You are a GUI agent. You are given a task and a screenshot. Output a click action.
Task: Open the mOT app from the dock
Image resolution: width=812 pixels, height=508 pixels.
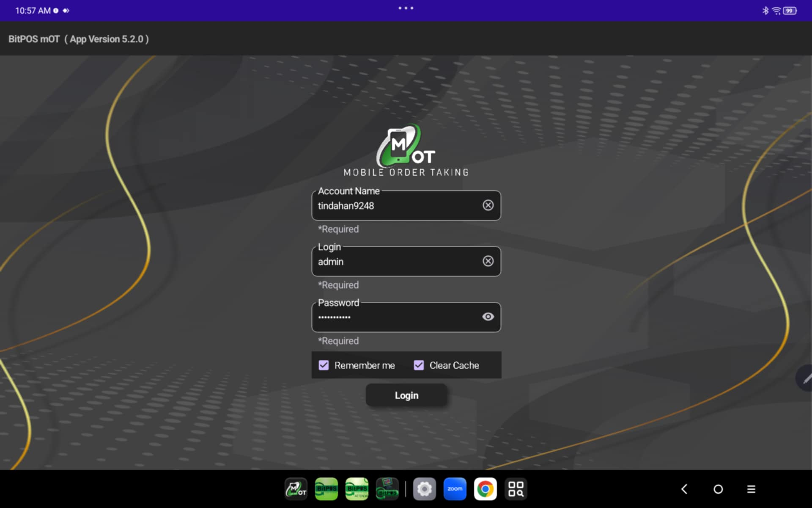296,489
